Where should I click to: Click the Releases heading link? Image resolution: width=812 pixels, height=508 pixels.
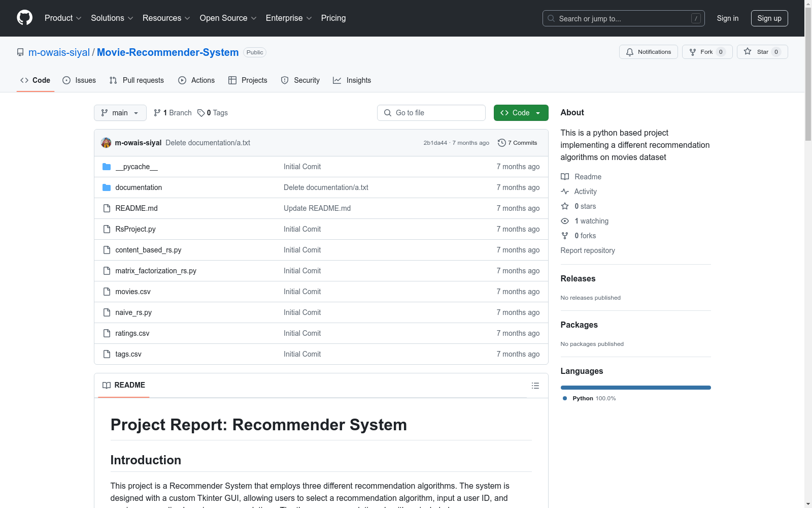pos(578,278)
